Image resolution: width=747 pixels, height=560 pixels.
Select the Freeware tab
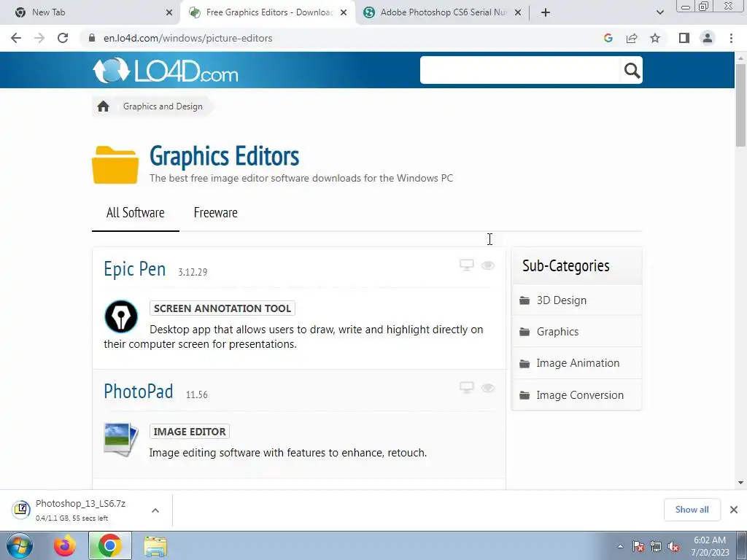(215, 213)
